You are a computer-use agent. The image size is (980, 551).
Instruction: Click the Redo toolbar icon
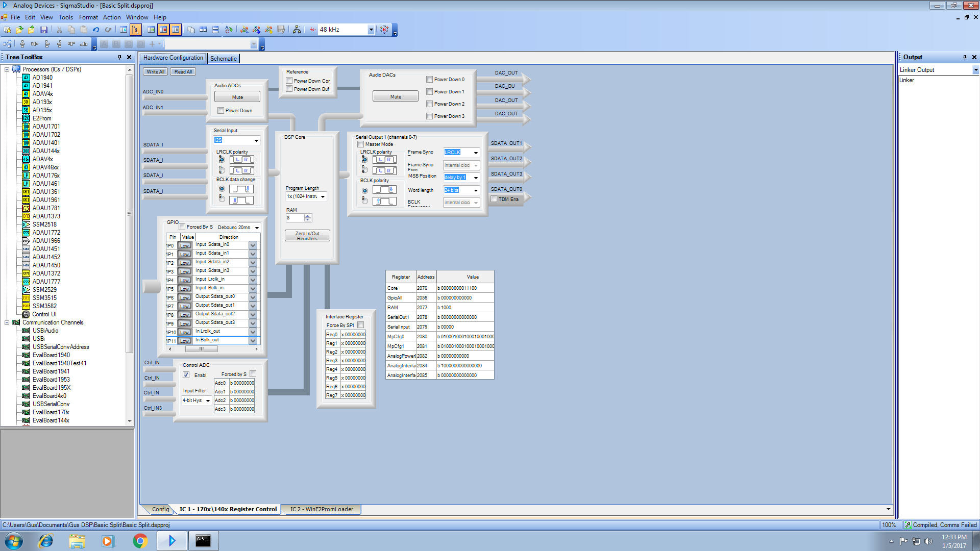pos(108,30)
